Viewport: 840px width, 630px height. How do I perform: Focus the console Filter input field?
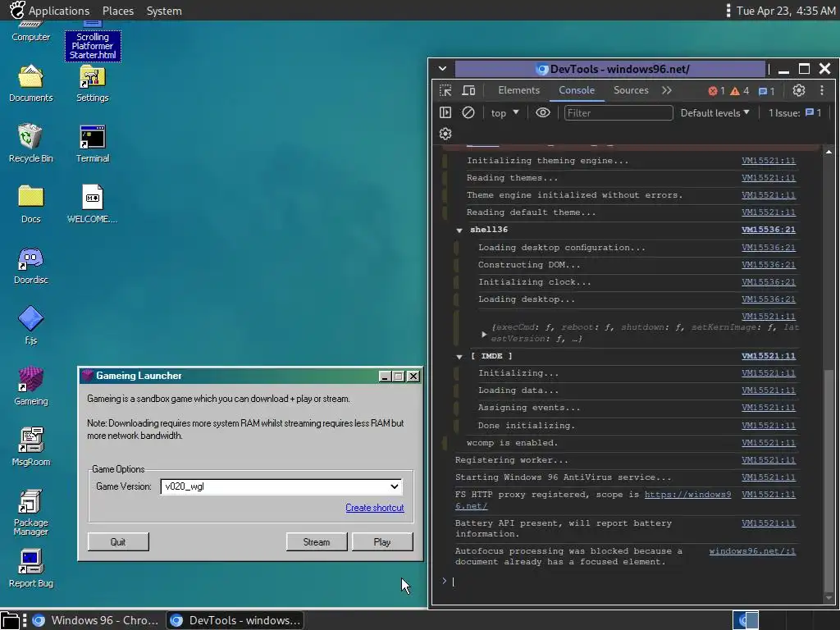click(619, 113)
